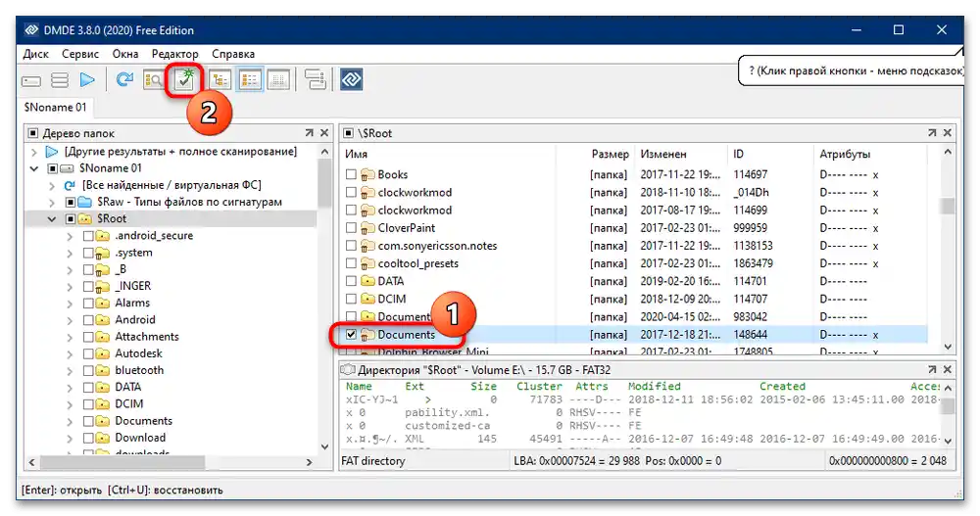980x516 pixels.
Task: Open panel menu square of \$Root panel
Action: coord(348,133)
